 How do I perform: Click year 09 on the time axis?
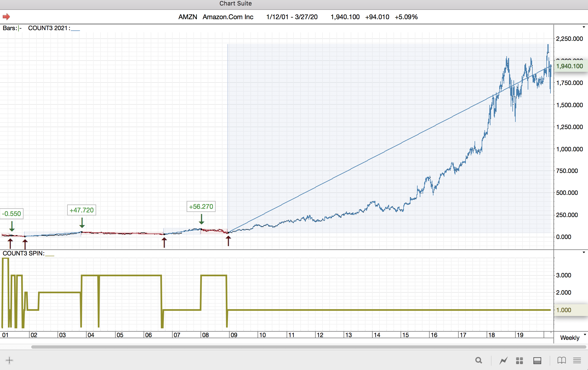234,335
